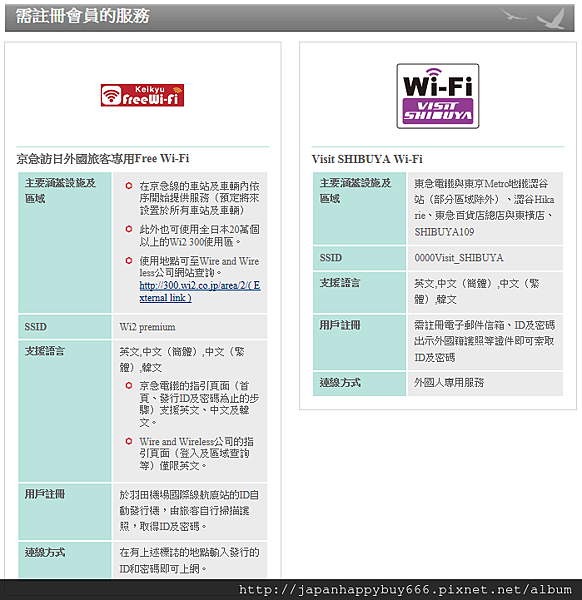Click the Keikyu 連線方式 label
This screenshot has width=582, height=600.
pos(45,552)
